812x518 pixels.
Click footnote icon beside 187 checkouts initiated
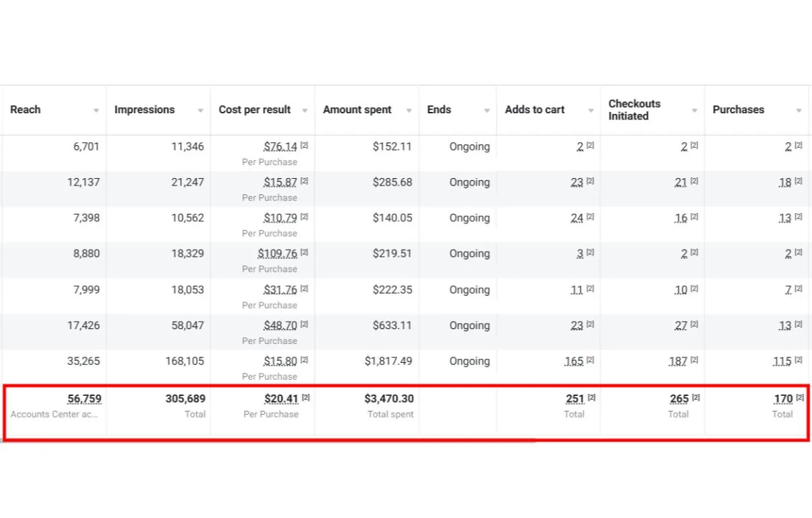click(694, 360)
